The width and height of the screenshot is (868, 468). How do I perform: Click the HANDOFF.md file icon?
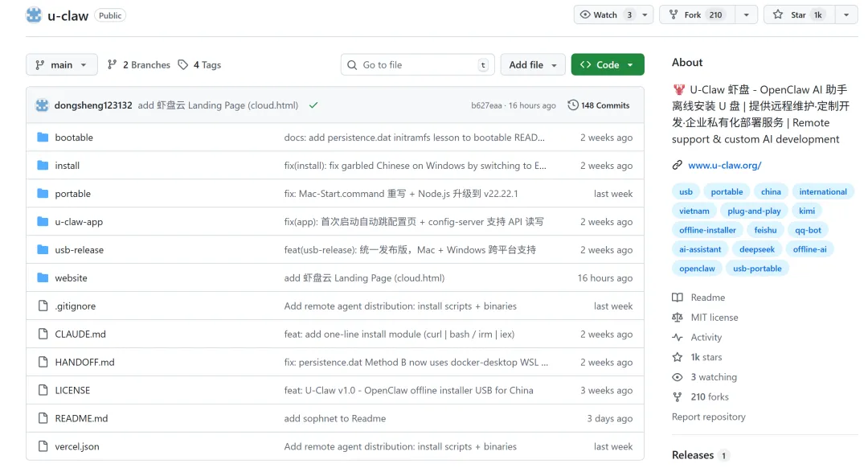click(x=43, y=362)
